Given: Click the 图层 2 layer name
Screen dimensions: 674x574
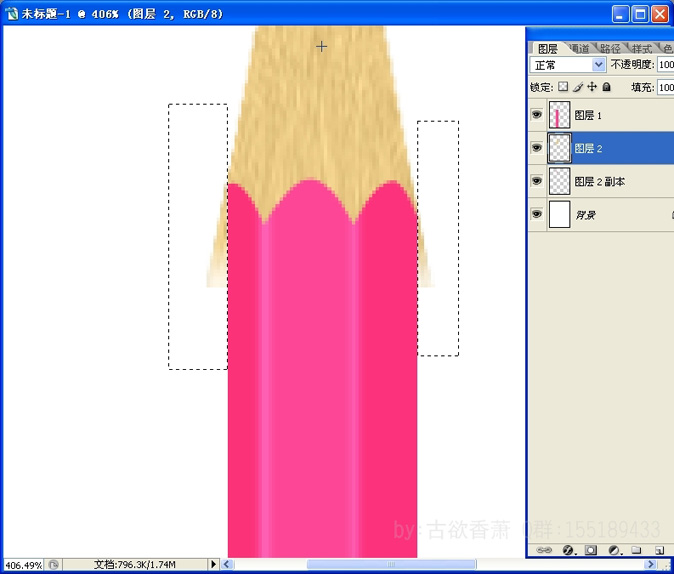Looking at the screenshot, I should 588,149.
